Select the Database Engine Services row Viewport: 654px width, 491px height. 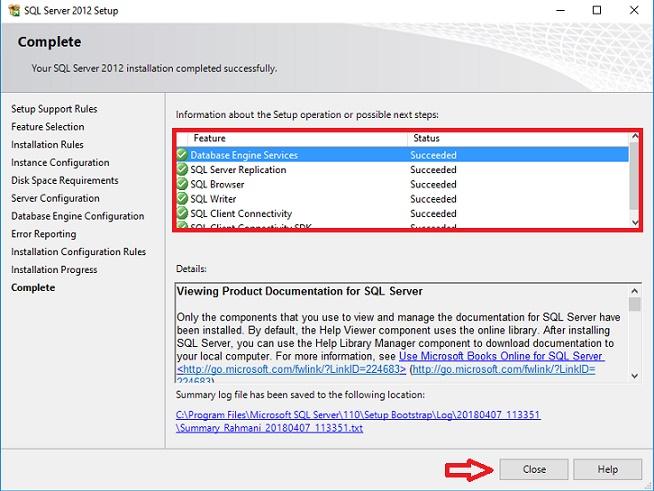point(300,155)
